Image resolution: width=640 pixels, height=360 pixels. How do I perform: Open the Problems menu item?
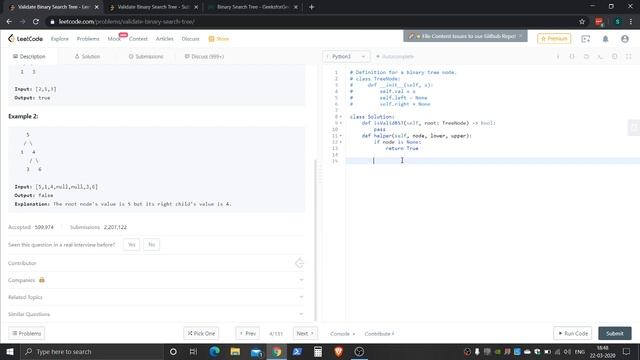[x=88, y=39]
